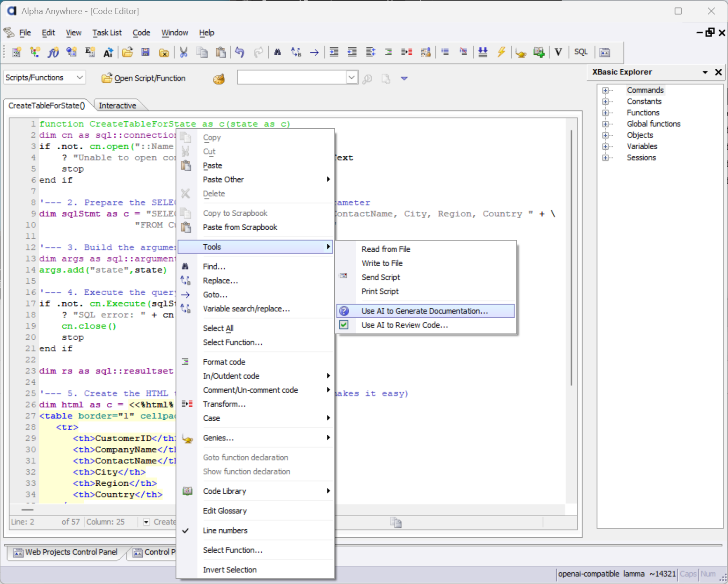Save the script with the floppy icon
Viewport: 728px width, 584px height.
tap(146, 52)
